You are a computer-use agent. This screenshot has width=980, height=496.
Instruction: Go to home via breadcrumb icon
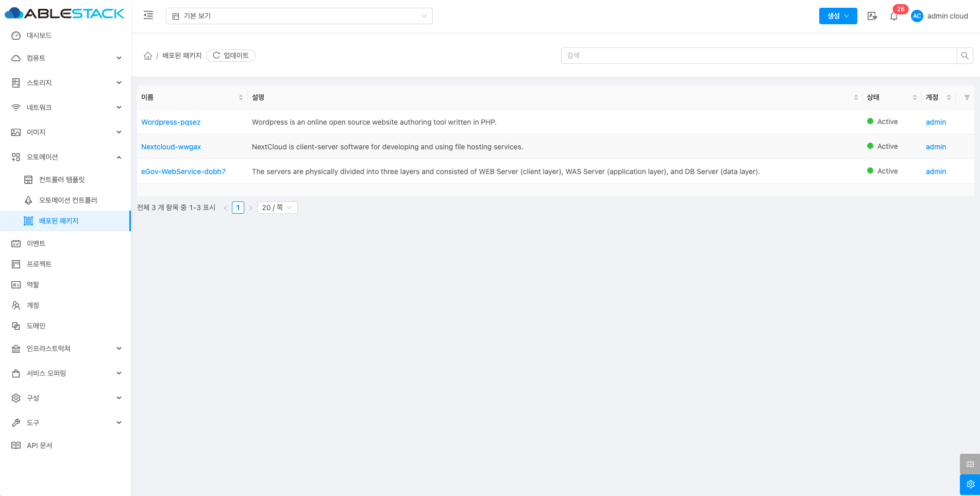pyautogui.click(x=148, y=56)
